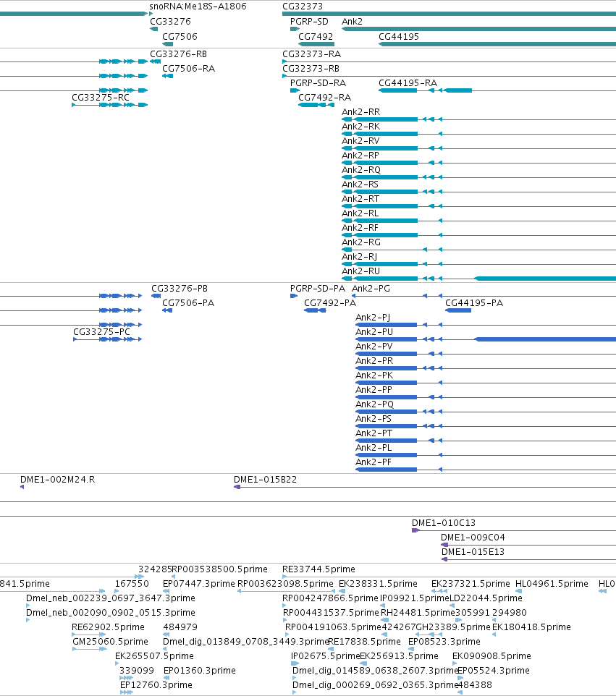Click the Ank2-RG transcript label
616x696 pixels.
(x=361, y=242)
